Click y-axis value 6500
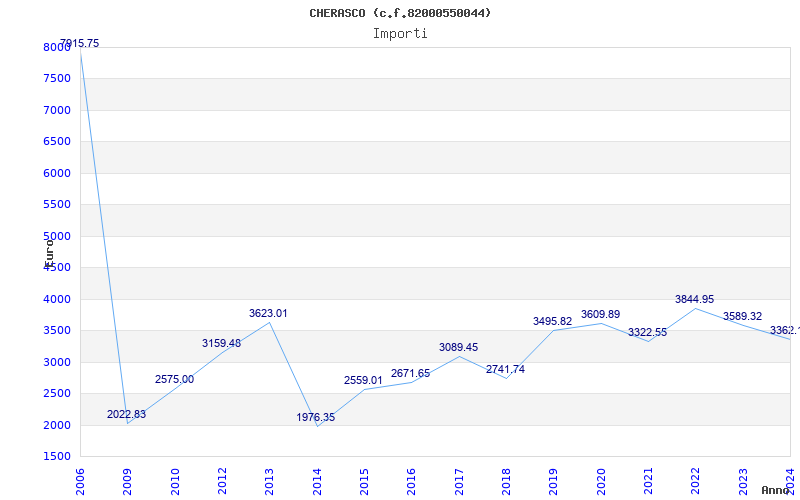Viewport: 800px width, 500px height. [57, 141]
